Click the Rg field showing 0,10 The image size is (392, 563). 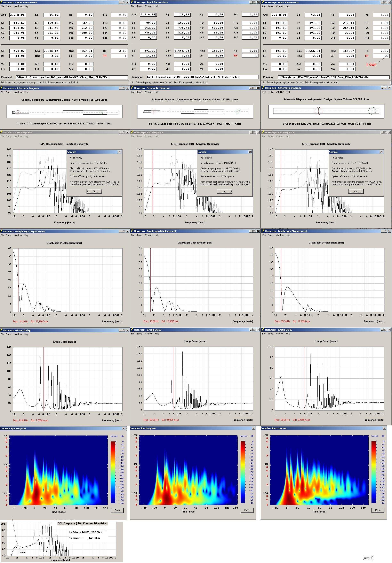(x=86, y=15)
